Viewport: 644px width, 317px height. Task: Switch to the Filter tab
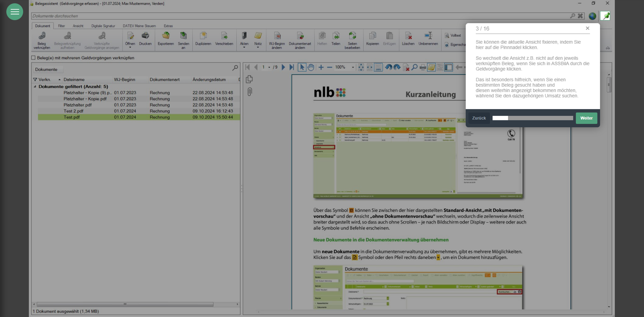[61, 26]
